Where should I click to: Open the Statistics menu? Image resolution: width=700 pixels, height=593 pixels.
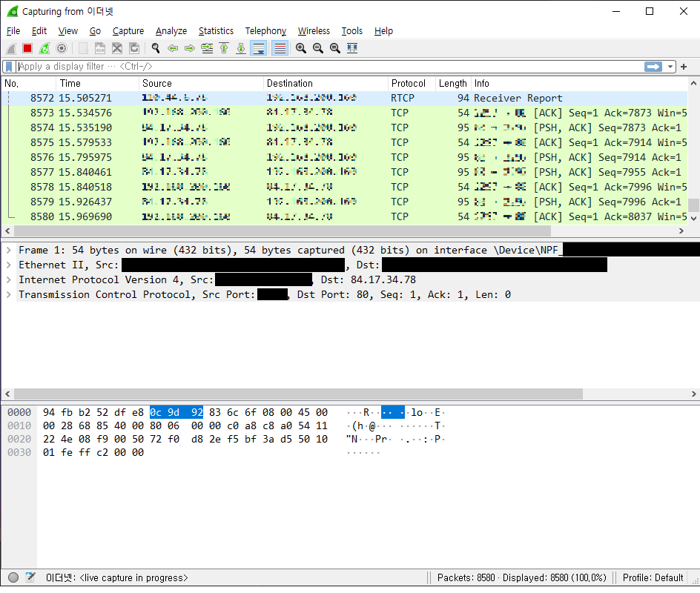216,31
